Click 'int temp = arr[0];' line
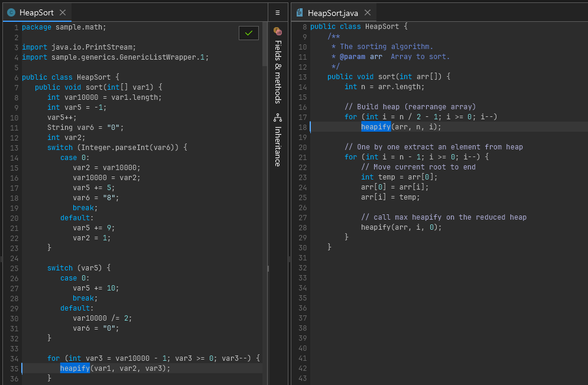 pyautogui.click(x=399, y=177)
